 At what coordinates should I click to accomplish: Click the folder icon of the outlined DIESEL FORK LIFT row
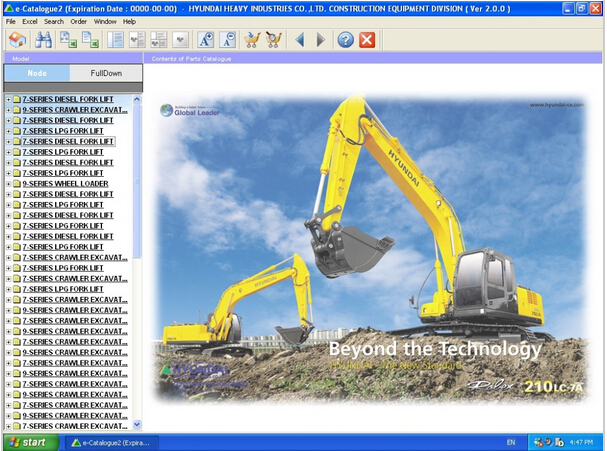tap(17, 141)
